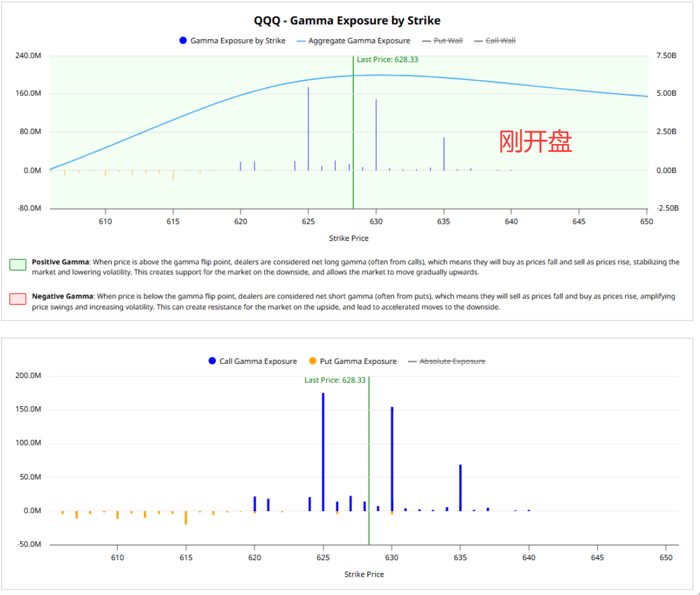Click the red 刚开盘 annotation text
This screenshot has height=595, width=700.
pos(535,142)
